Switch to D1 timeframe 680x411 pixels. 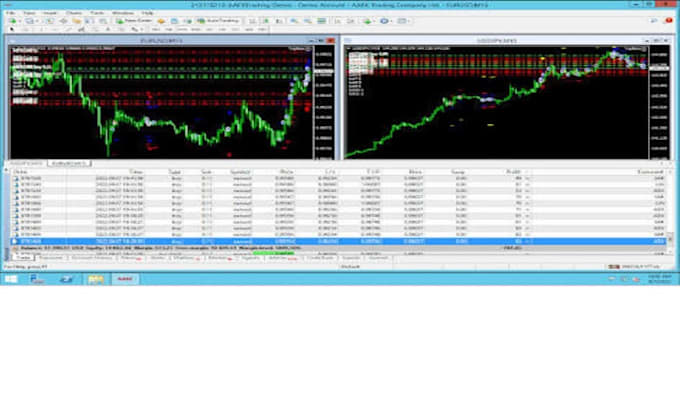pyautogui.click(x=235, y=29)
